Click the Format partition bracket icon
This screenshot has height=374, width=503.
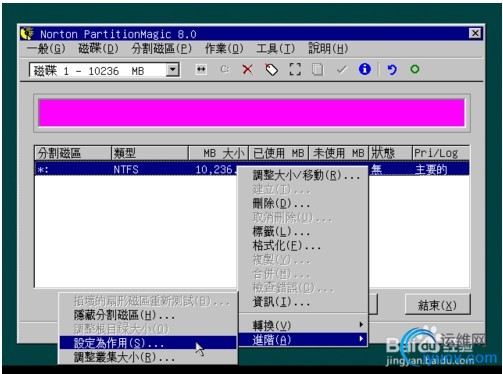[295, 70]
